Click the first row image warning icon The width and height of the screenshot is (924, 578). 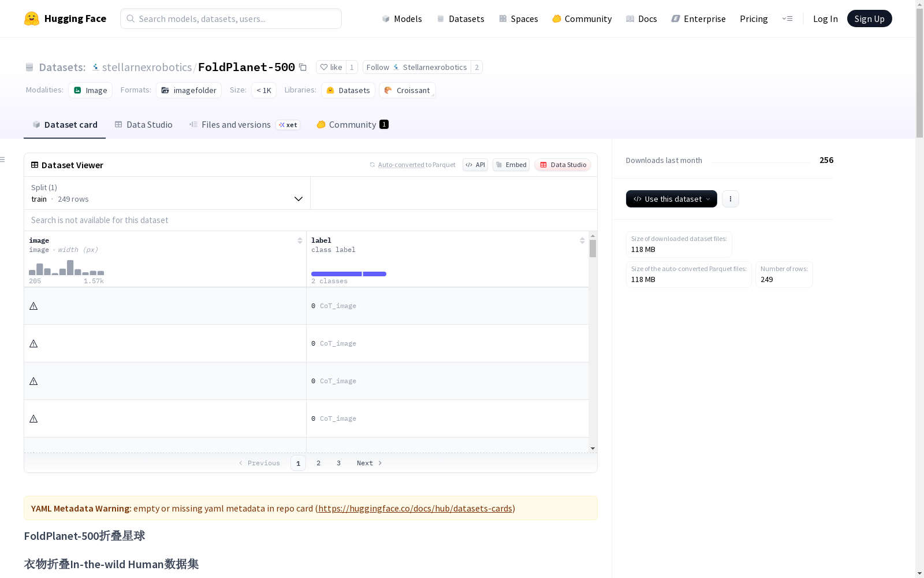tap(33, 306)
